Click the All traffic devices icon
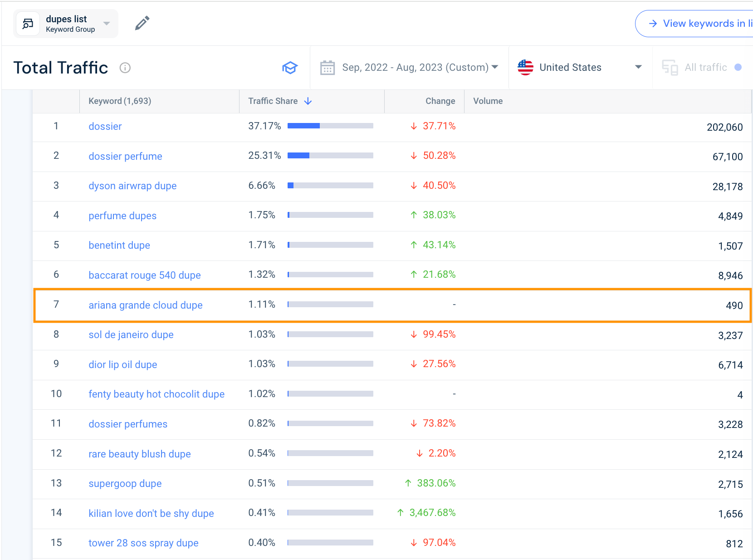Screen dimensions: 753x560 (x=670, y=68)
